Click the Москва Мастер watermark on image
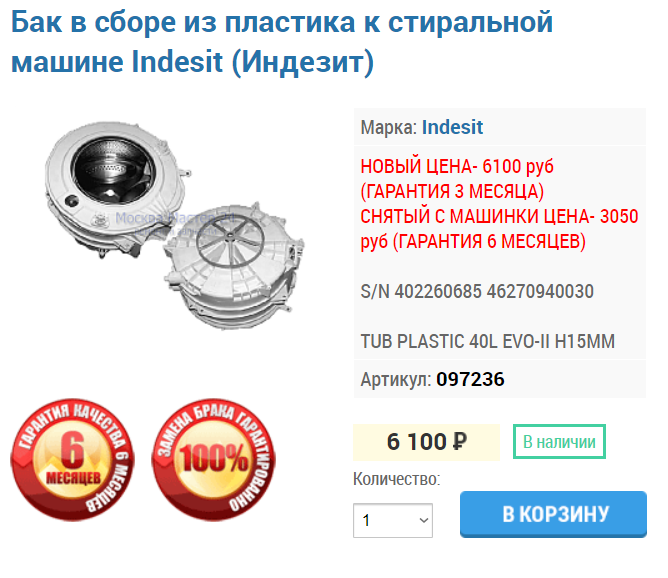 point(175,218)
